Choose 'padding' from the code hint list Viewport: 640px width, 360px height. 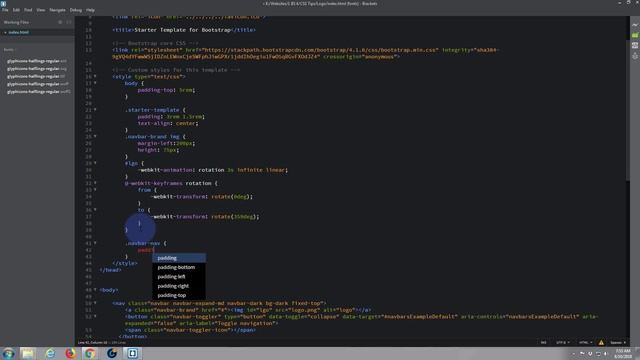(179, 258)
